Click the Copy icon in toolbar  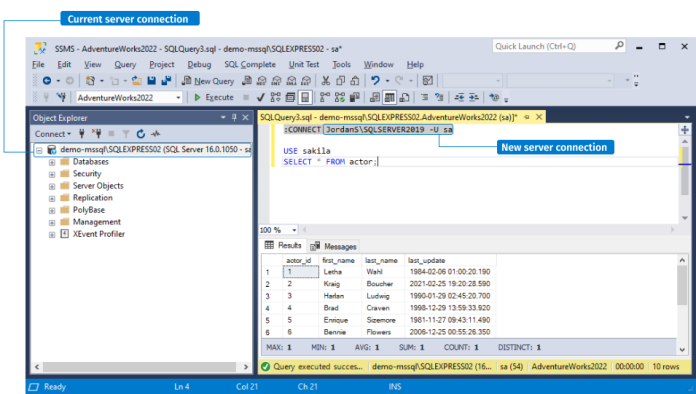[340, 81]
